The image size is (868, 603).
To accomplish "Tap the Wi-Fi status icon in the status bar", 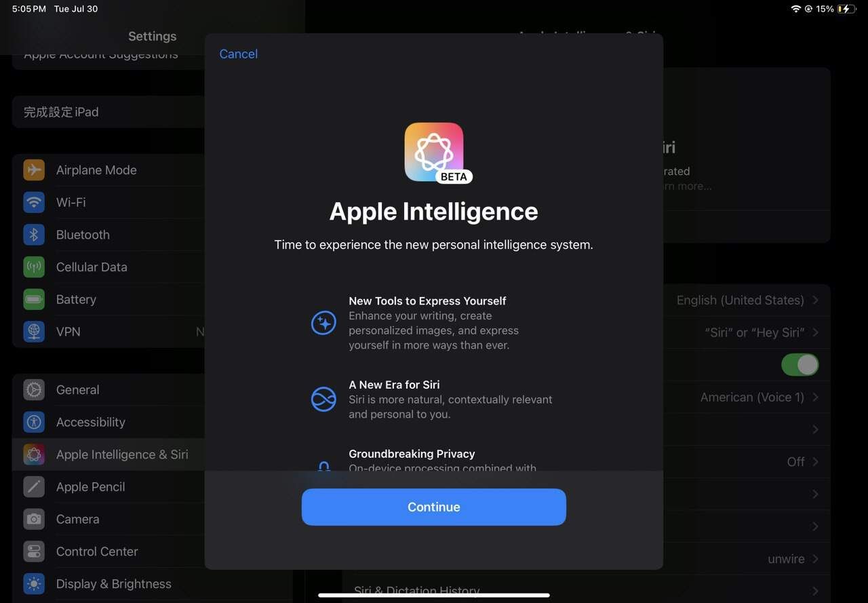I will (x=795, y=9).
